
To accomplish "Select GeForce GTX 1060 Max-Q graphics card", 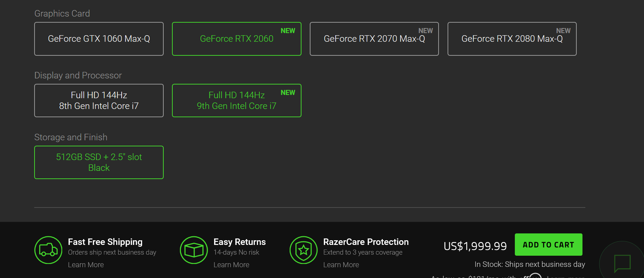I will [x=99, y=39].
